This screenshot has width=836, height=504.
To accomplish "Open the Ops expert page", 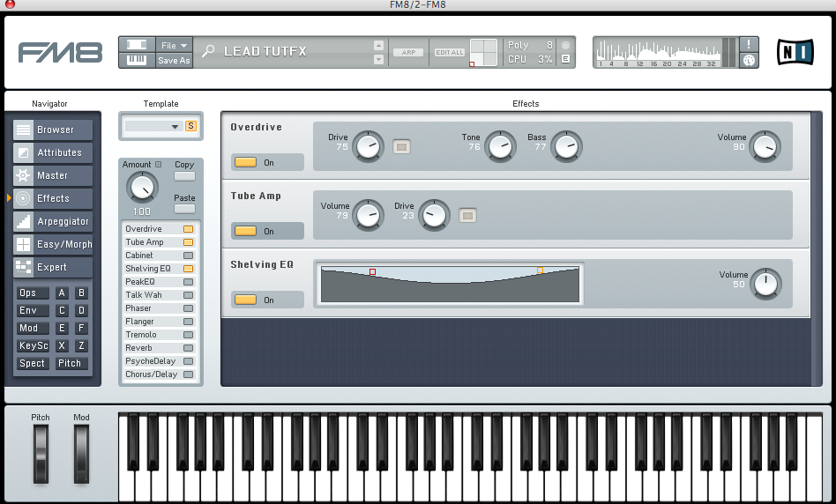I will pos(33,293).
